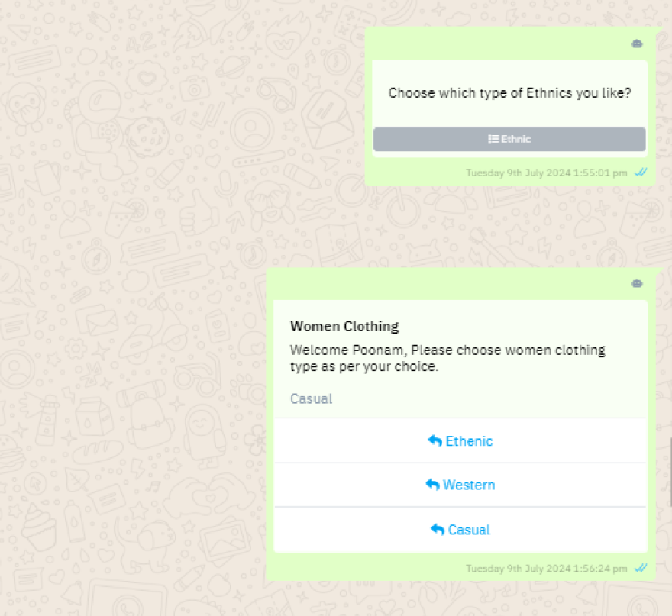This screenshot has height=616, width=672.
Task: Click the 'Choose which type of Ethnics' text
Action: 509,93
